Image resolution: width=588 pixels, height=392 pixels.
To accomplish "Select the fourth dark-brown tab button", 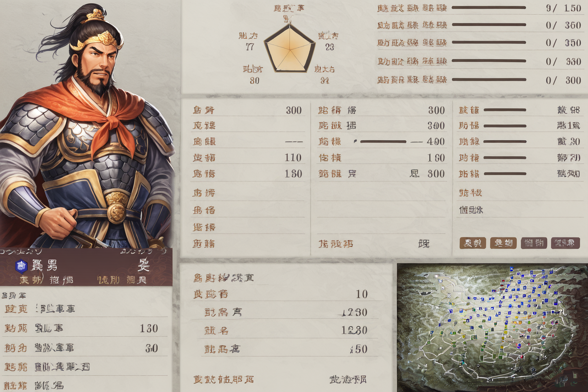I will click(565, 243).
